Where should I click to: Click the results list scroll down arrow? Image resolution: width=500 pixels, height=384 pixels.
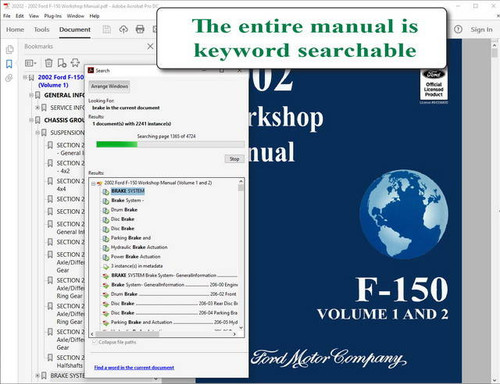pos(241,328)
